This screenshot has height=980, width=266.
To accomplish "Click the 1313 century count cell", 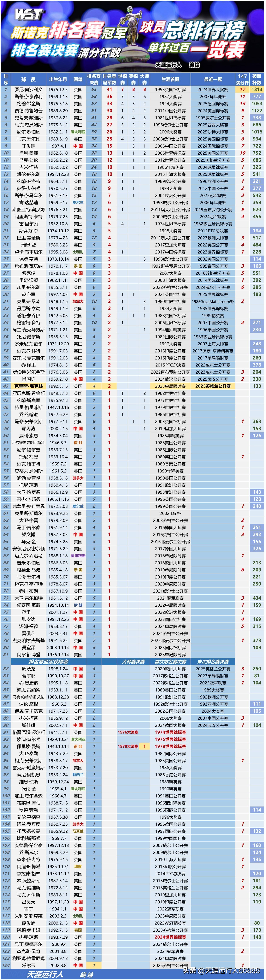I will tap(257, 89).
